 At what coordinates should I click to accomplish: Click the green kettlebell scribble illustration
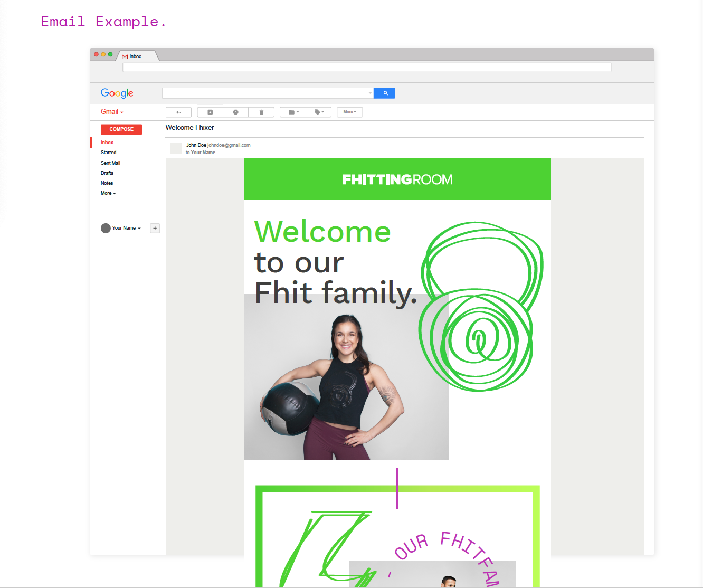481,306
